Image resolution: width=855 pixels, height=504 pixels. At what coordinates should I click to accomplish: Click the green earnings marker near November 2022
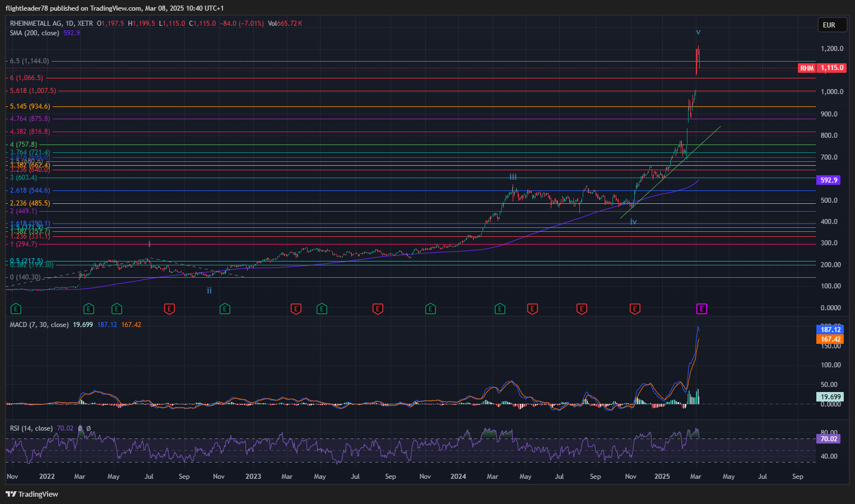coord(225,309)
